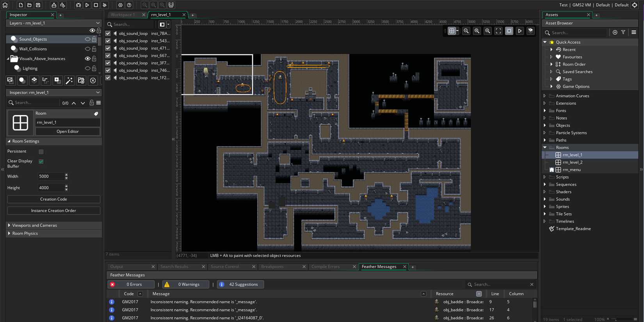This screenshot has height=322, width=644.
Task: Click the Clean broom icon in the toolbar
Action: click(x=105, y=5)
